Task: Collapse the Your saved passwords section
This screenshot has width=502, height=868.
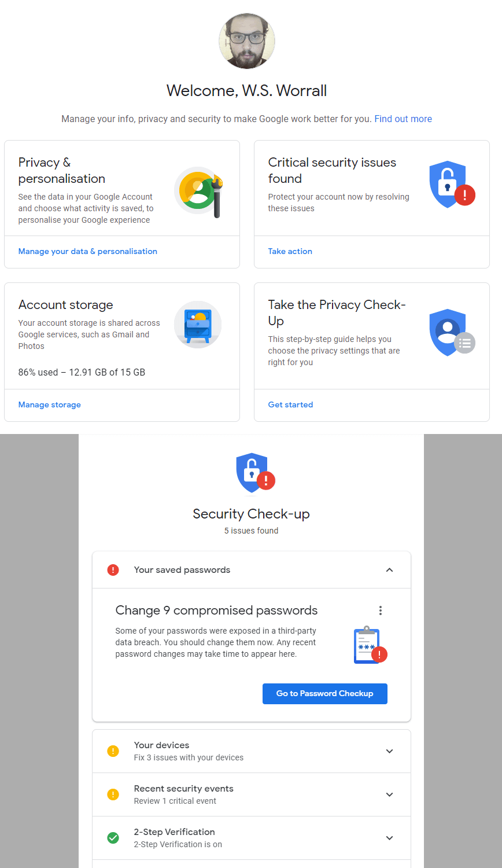Action: (x=389, y=569)
